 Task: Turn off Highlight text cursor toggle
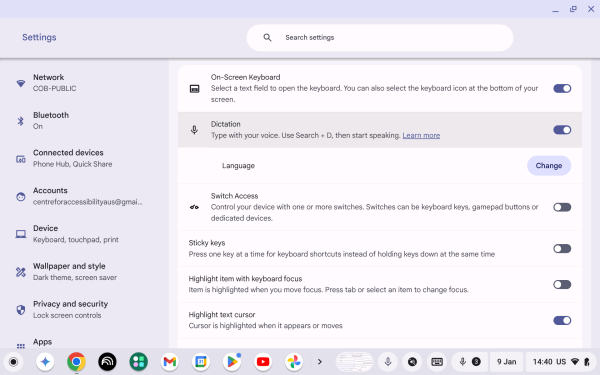pyautogui.click(x=562, y=320)
